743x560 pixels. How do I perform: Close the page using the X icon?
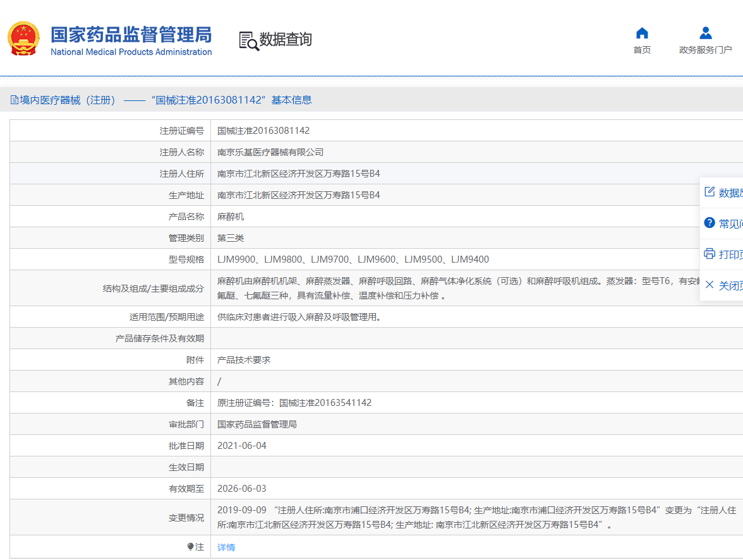710,285
